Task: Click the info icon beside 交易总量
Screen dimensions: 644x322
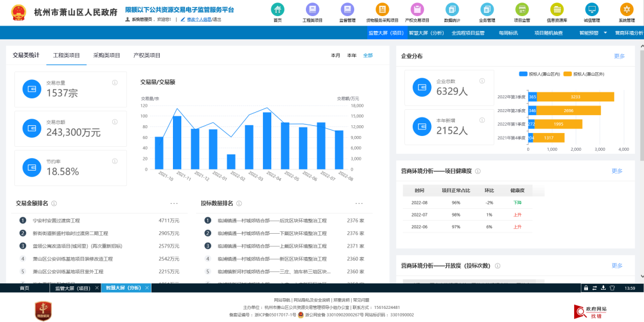Action: click(x=114, y=82)
